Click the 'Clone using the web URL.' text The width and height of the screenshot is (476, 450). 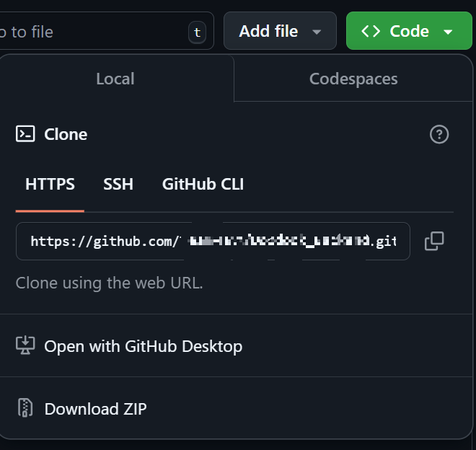[x=109, y=283]
